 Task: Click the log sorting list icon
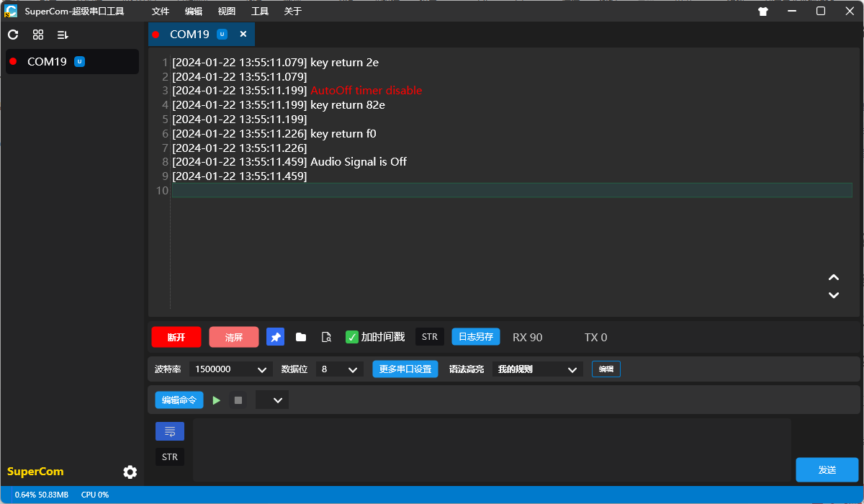61,34
